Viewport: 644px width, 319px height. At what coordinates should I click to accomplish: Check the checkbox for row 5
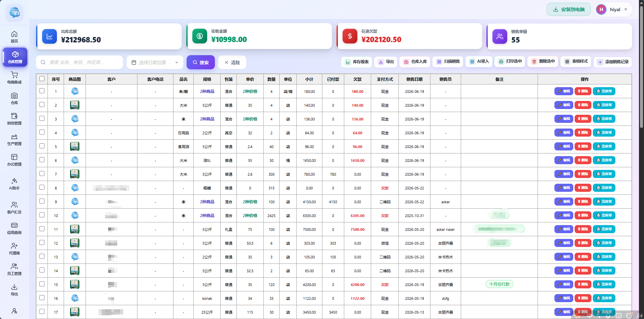pos(42,146)
